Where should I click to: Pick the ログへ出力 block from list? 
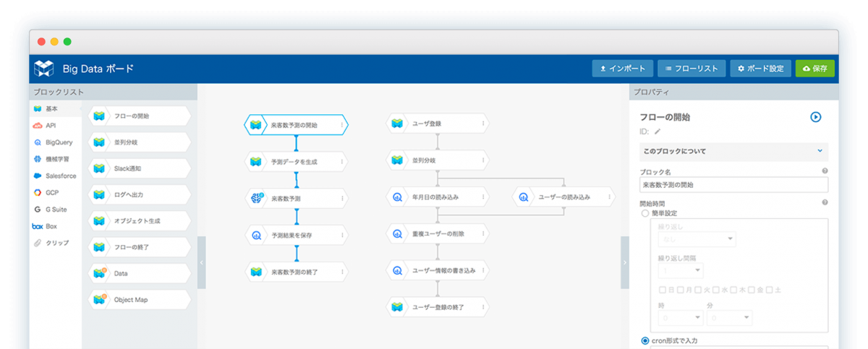140,194
